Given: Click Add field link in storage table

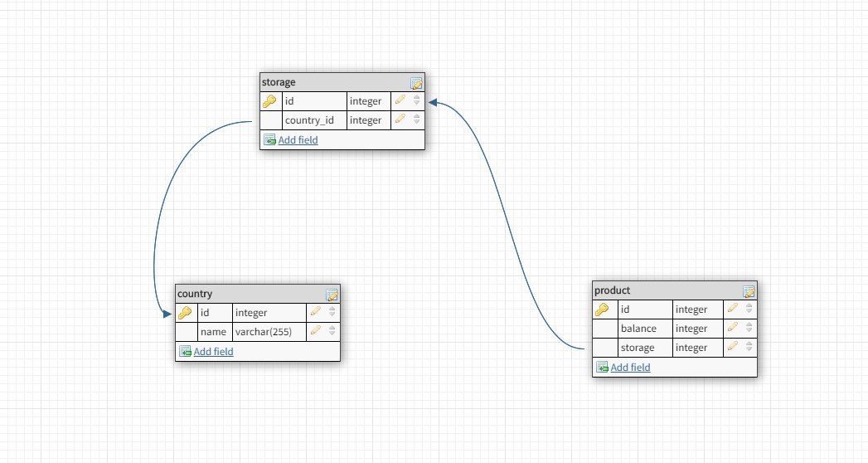Looking at the screenshot, I should tap(298, 140).
